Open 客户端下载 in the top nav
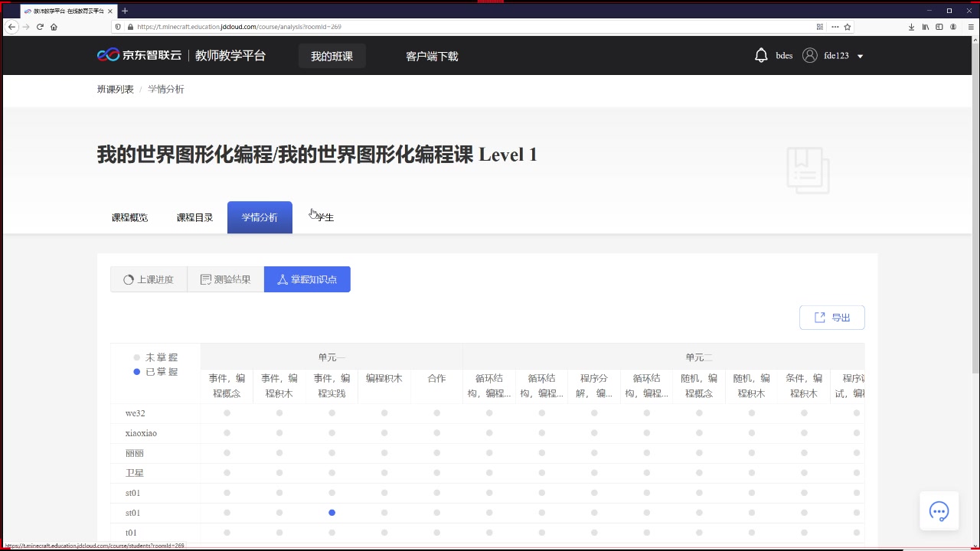 pos(432,56)
